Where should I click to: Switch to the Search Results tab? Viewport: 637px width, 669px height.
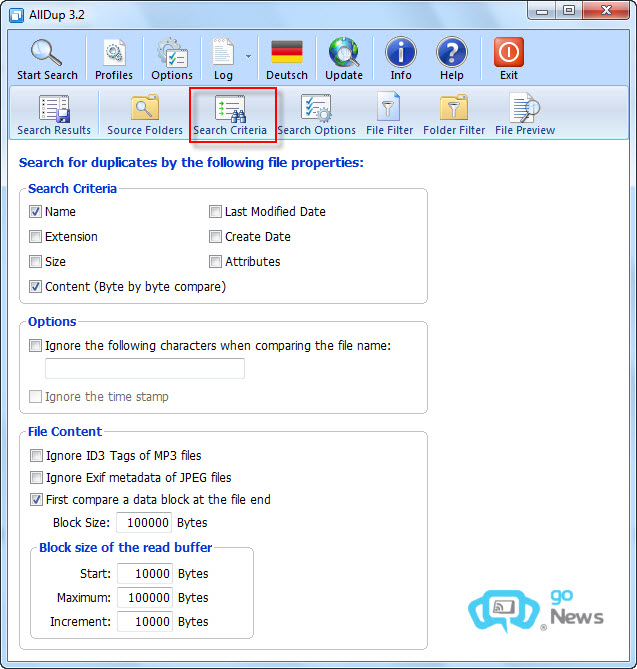click(54, 115)
